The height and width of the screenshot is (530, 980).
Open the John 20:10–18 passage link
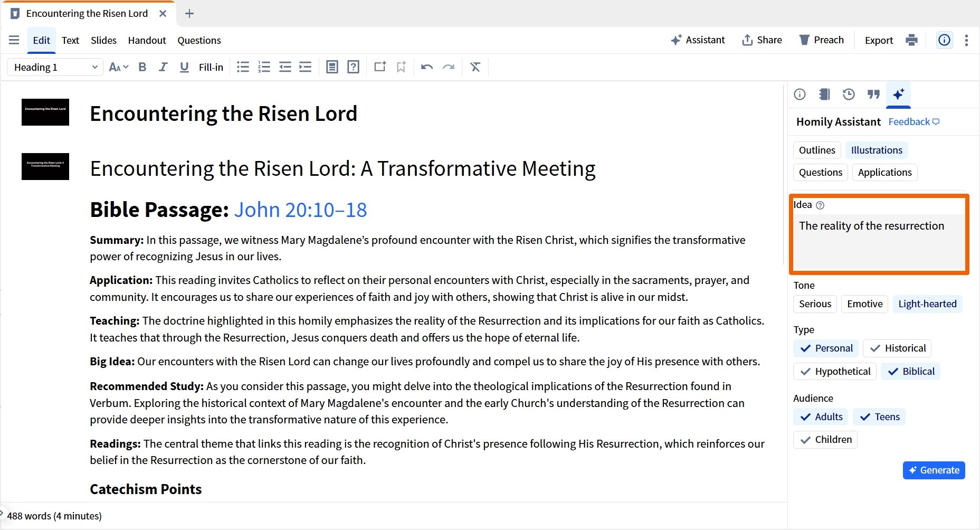(300, 210)
